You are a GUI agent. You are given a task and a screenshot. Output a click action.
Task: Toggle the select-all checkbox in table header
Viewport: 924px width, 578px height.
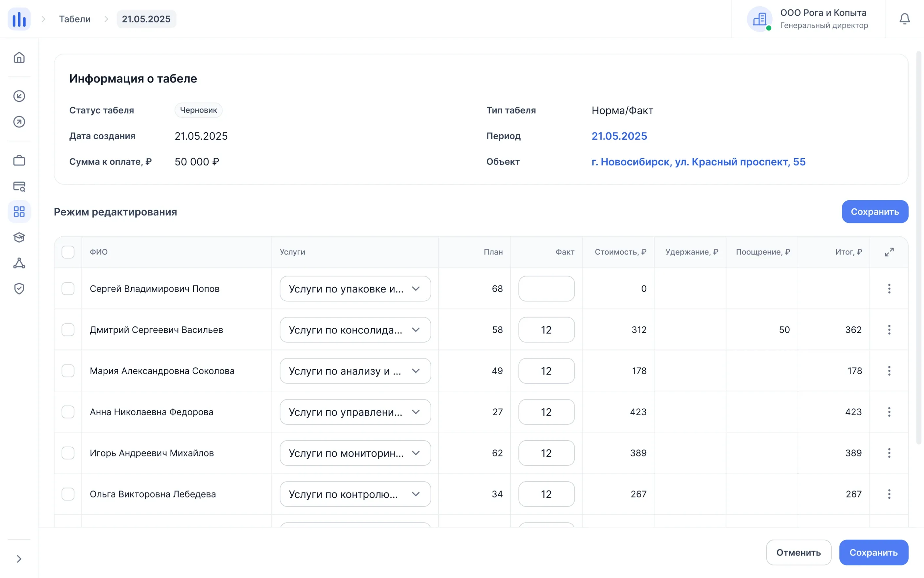(x=68, y=252)
